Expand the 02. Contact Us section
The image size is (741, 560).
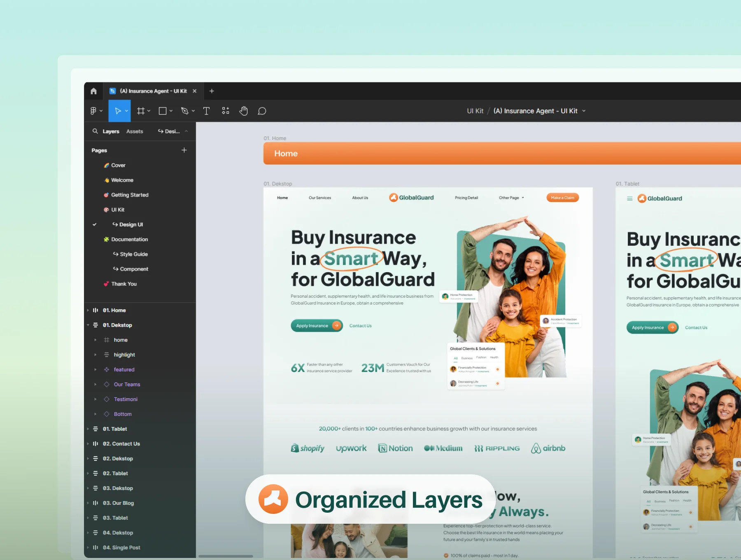click(x=88, y=443)
